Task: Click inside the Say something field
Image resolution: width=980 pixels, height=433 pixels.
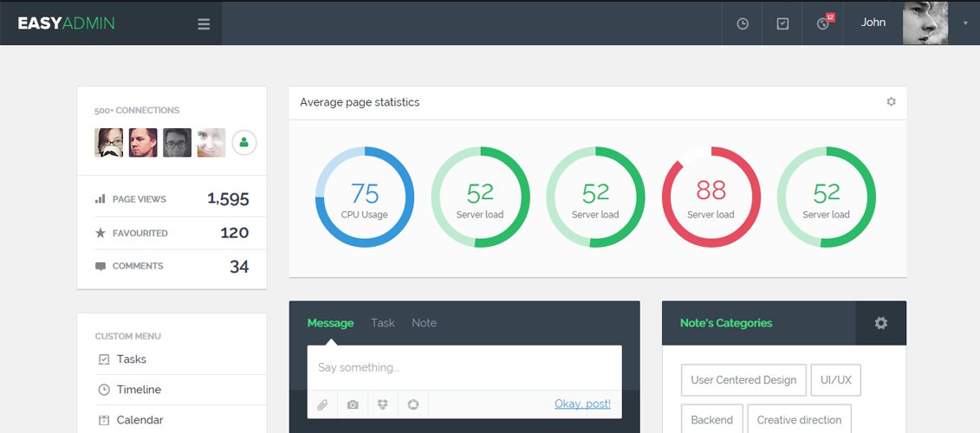Action: coord(464,368)
